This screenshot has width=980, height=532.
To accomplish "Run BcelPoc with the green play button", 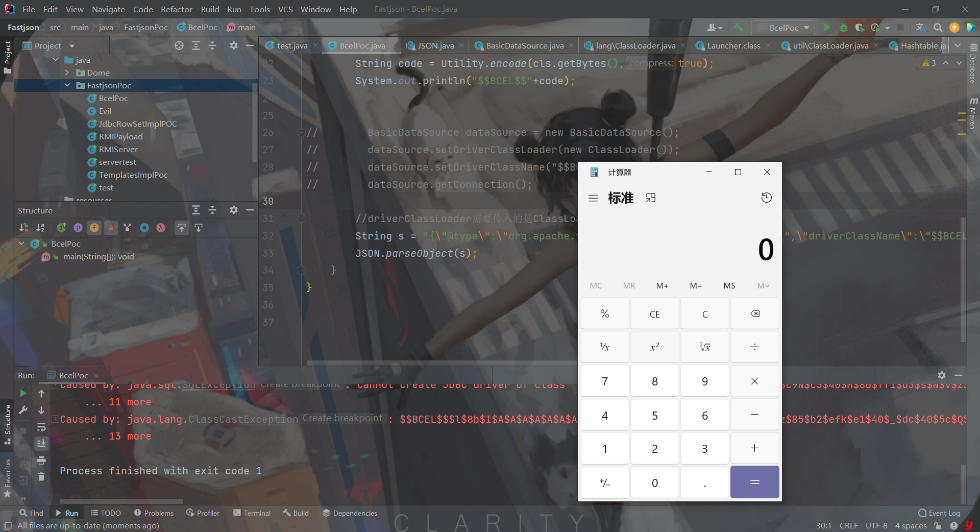I will coord(827,28).
